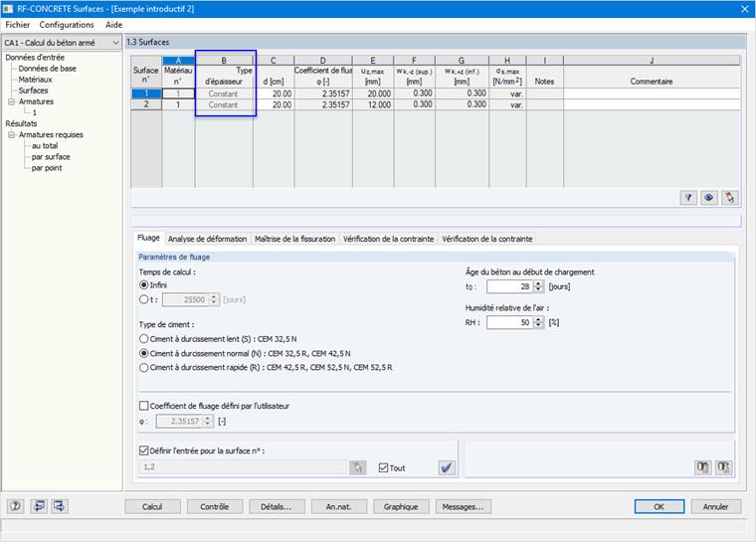Switch to Maîtrise de la fissuration tab

[x=294, y=239]
